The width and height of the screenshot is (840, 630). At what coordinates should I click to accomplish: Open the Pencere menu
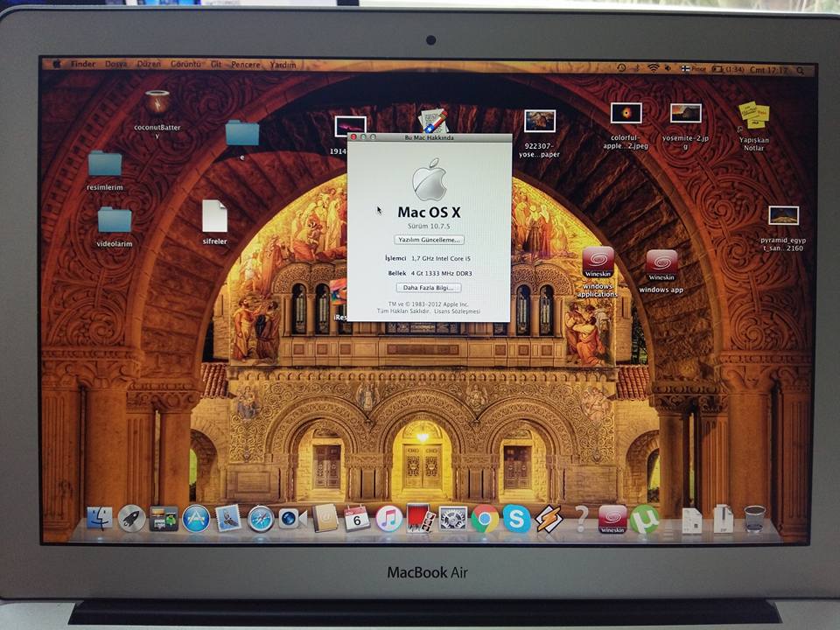coord(245,64)
